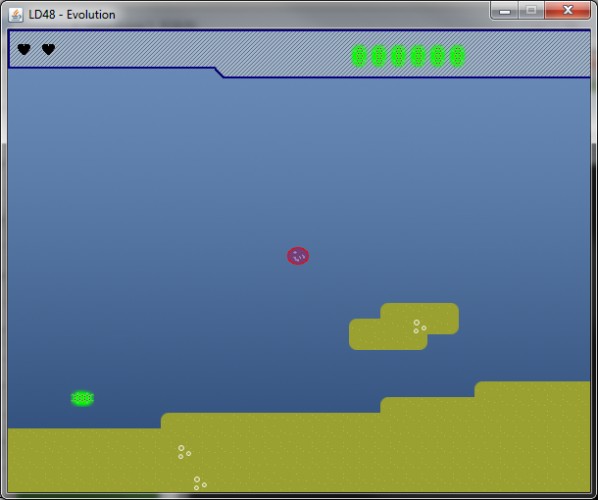The width and height of the screenshot is (598, 500).
Task: Click the first black heart life icon
Action: pyautogui.click(x=24, y=49)
